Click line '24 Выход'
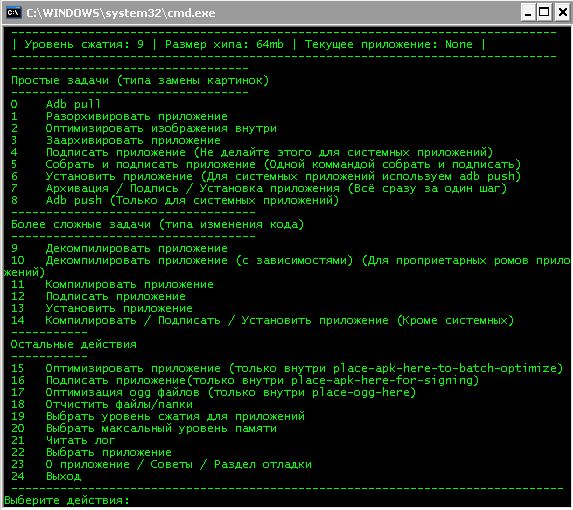This screenshot has width=573, height=510. [46, 476]
